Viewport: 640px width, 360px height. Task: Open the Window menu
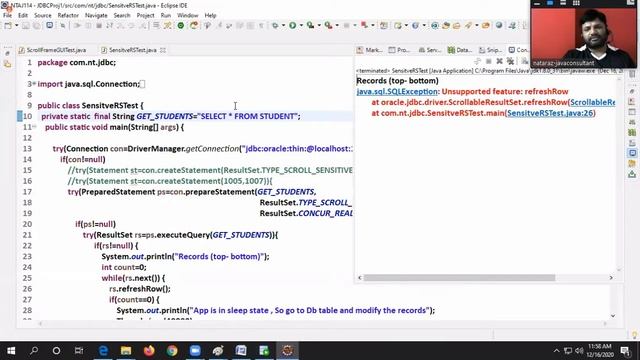pos(187,15)
